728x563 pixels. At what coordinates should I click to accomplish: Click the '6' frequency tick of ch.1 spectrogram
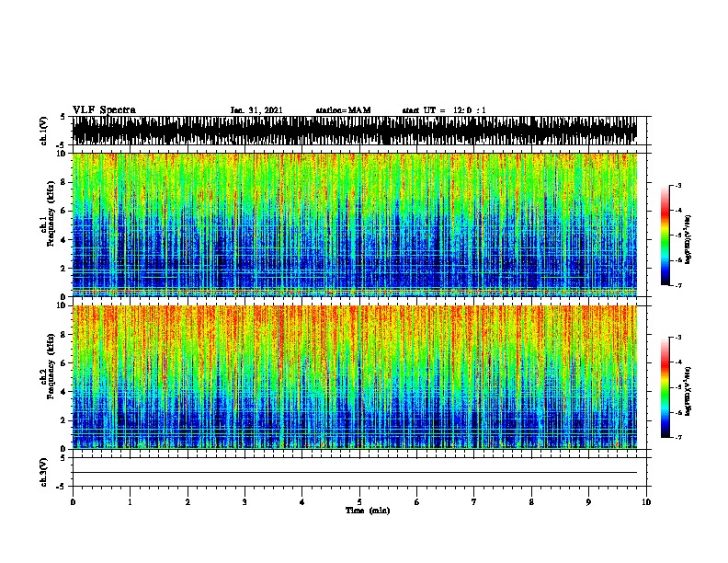[64, 211]
